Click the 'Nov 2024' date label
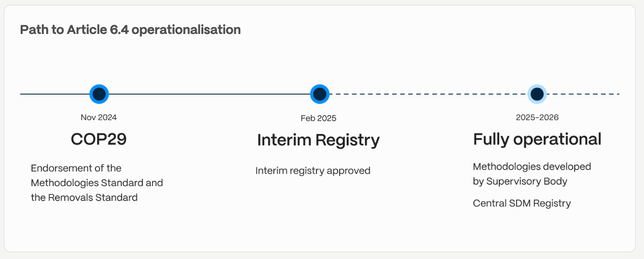 click(x=99, y=117)
